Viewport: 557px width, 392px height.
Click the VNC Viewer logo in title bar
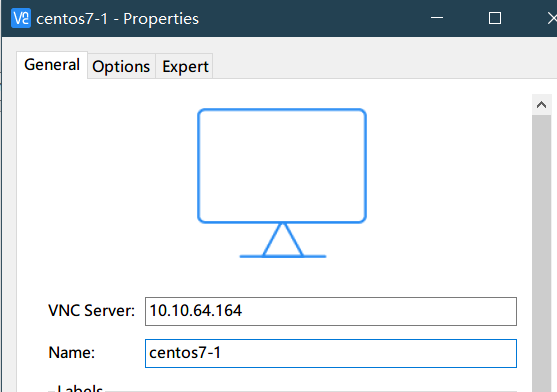tap(21, 18)
